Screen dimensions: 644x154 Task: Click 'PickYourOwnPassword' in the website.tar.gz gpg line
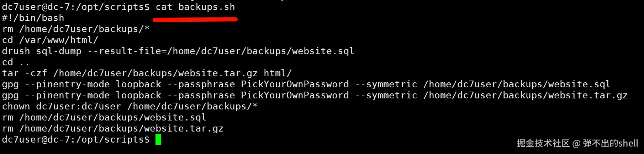pyautogui.click(x=295, y=95)
